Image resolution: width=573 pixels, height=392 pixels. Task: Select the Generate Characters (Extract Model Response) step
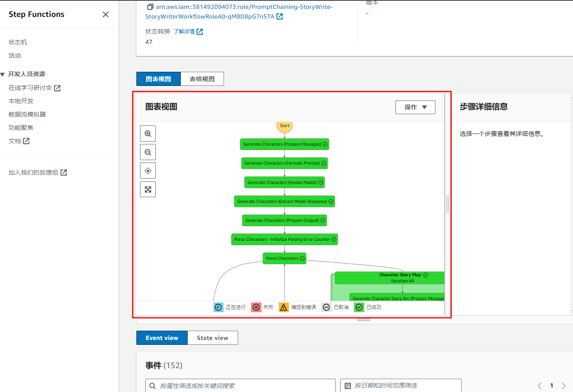[284, 201]
